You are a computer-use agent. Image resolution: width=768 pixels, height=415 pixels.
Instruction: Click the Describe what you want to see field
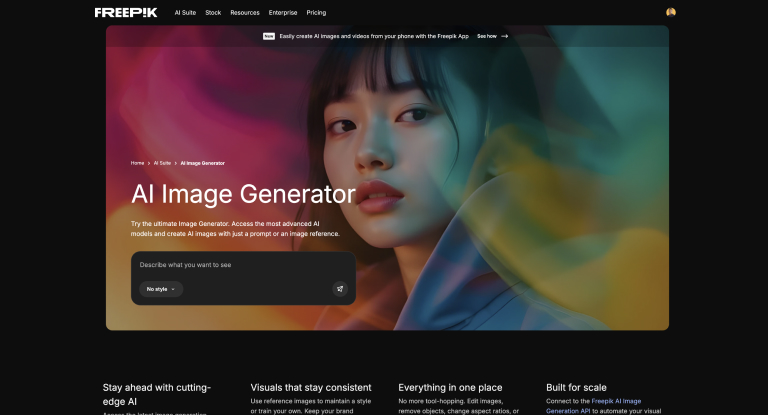click(x=243, y=265)
